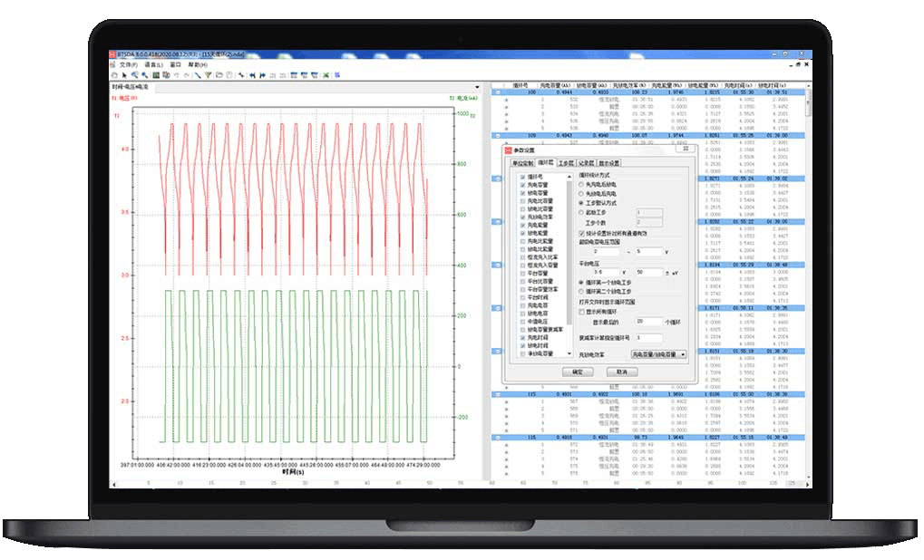Click the funnel filter toolbar icon
Image resolution: width=924 pixels, height=560 pixels.
[x=208, y=75]
